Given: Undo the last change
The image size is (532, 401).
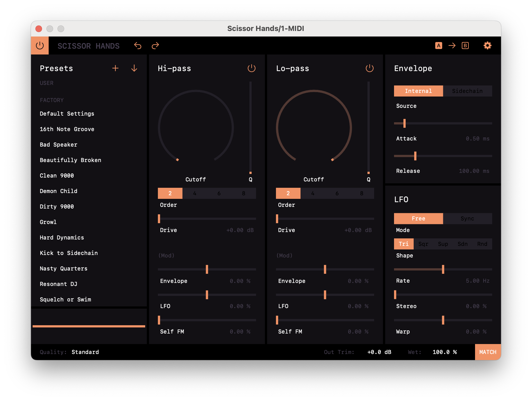Looking at the screenshot, I should coord(137,46).
